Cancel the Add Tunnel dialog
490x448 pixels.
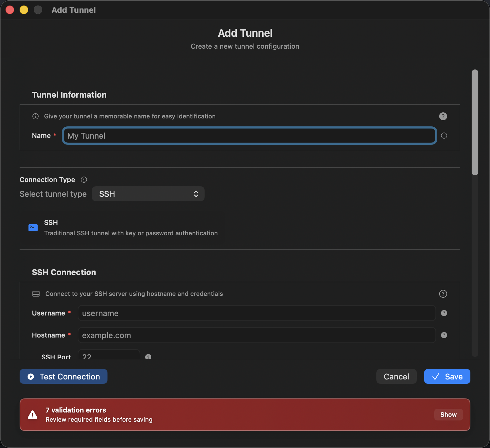(x=396, y=376)
